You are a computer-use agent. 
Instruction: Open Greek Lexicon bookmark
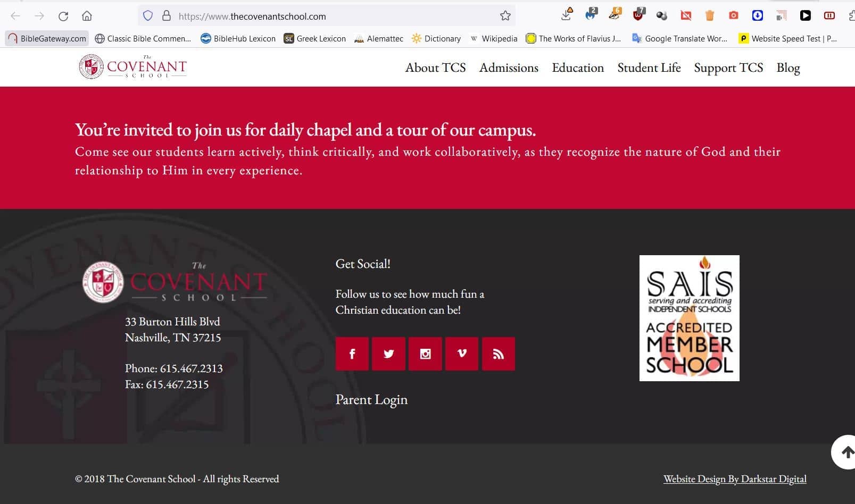(314, 38)
